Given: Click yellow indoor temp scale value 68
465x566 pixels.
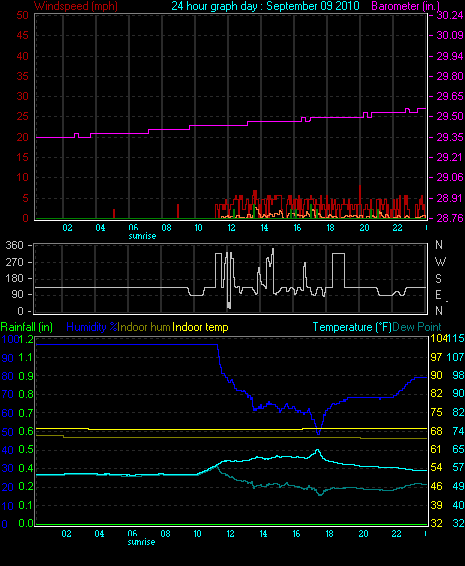Looking at the screenshot, I should tap(436, 431).
